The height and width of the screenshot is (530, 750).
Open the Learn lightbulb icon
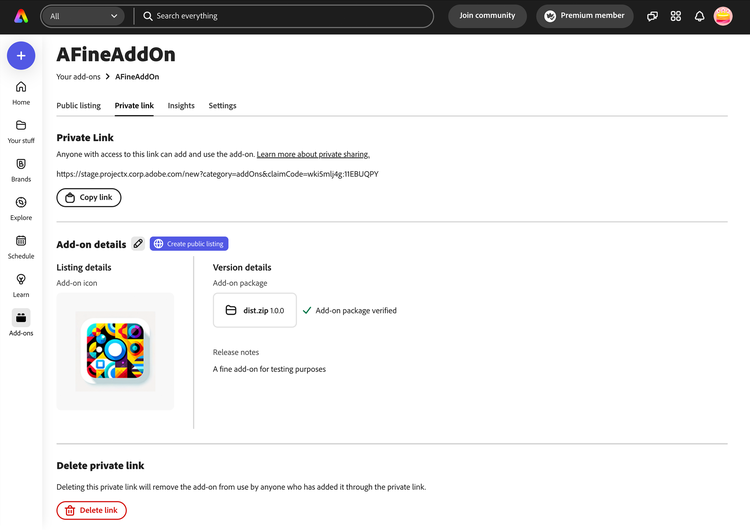21,280
